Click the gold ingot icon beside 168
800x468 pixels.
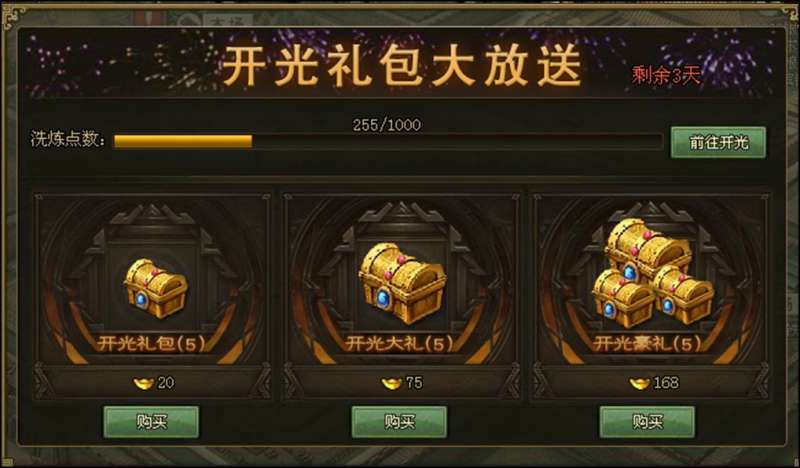pyautogui.click(x=639, y=383)
